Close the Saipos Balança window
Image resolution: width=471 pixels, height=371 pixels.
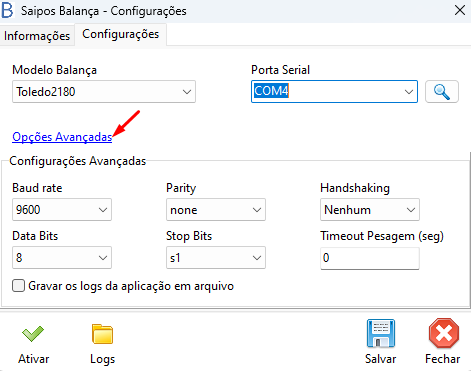coord(460,10)
